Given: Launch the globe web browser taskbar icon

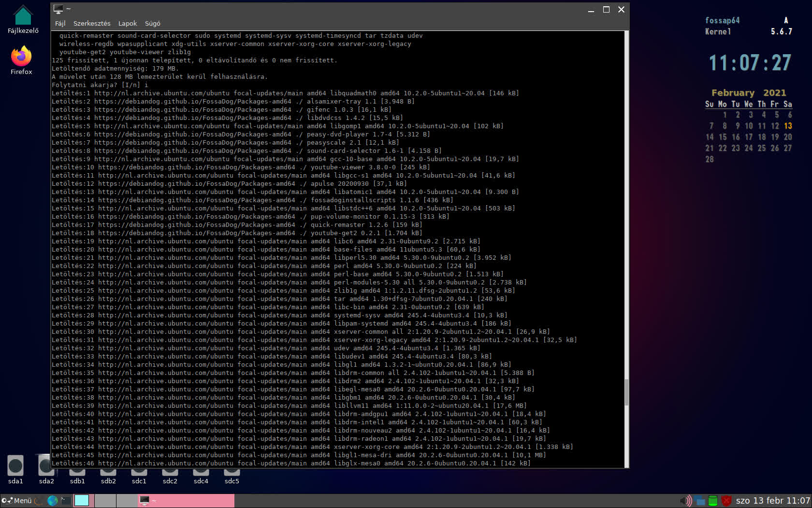Looking at the screenshot, I should 52,501.
